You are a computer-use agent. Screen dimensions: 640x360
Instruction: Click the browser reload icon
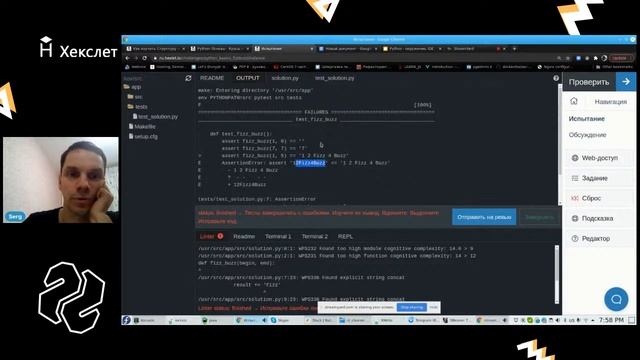[x=144, y=58]
